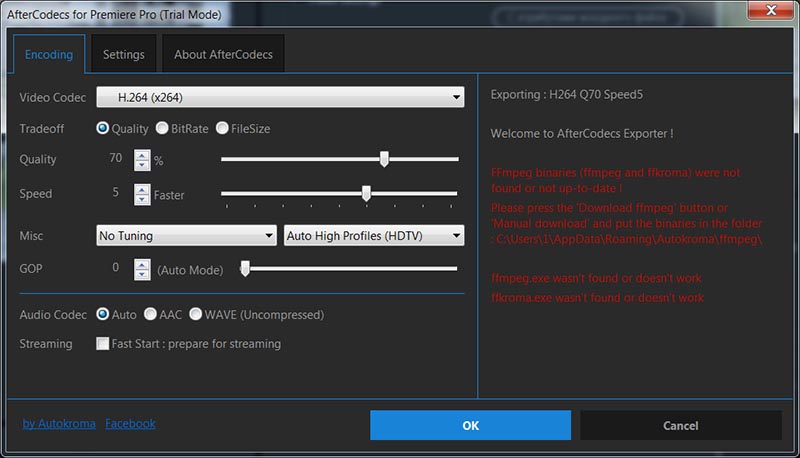This screenshot has height=458, width=800.
Task: Click 'ffkroma.exe wasn't found or doesn't work' message
Action: tap(597, 297)
